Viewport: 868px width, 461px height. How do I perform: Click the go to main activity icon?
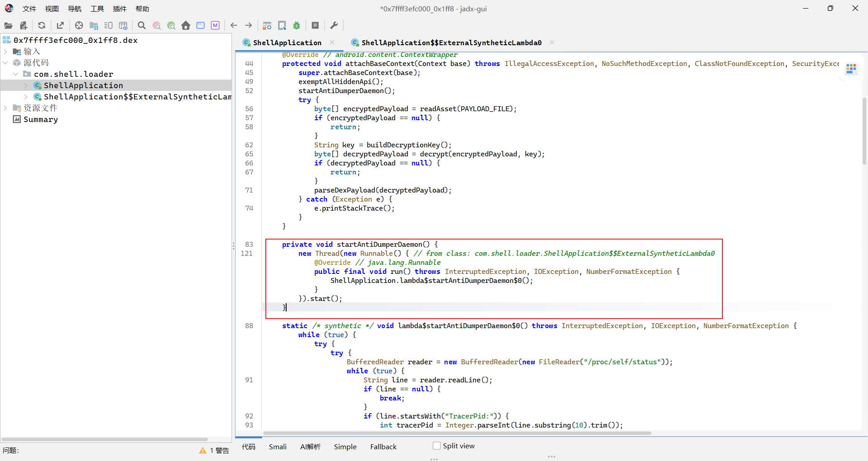point(186,26)
